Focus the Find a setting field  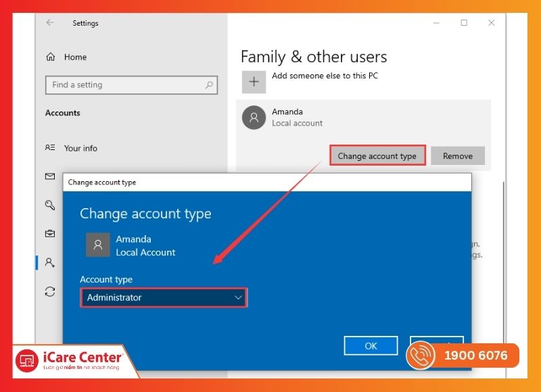[x=125, y=85]
